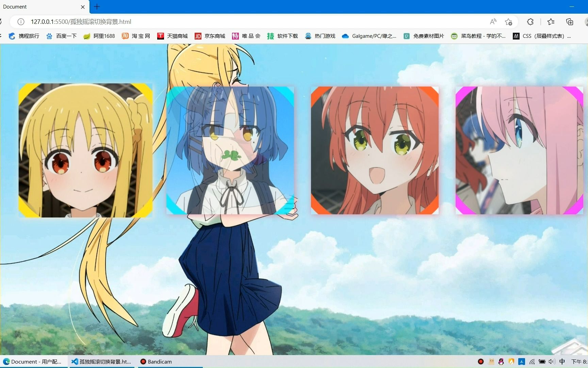The image size is (588, 368).
Task: Open 唯品会 bookmark
Action: pos(246,36)
